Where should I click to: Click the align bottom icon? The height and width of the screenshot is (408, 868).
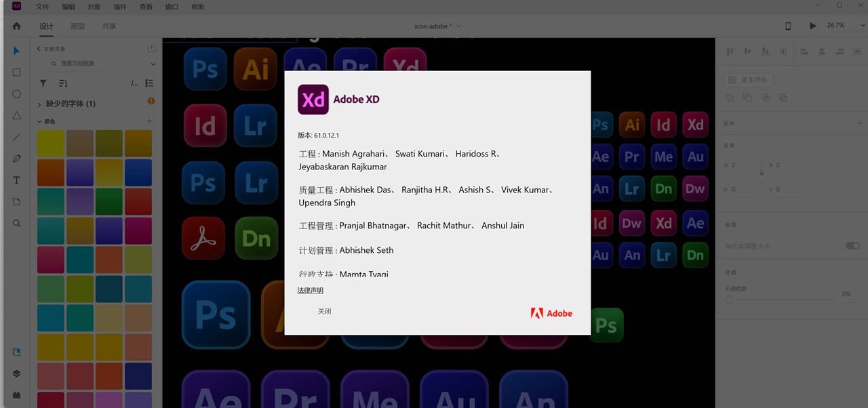(766, 51)
